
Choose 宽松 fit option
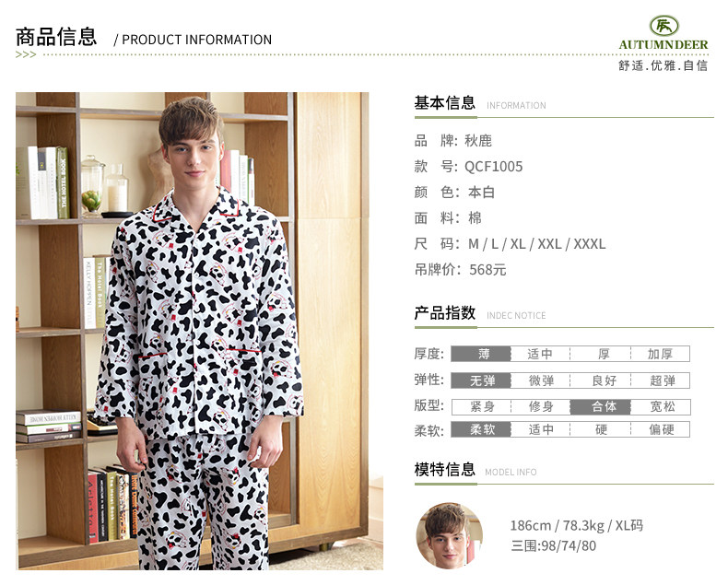pos(661,406)
